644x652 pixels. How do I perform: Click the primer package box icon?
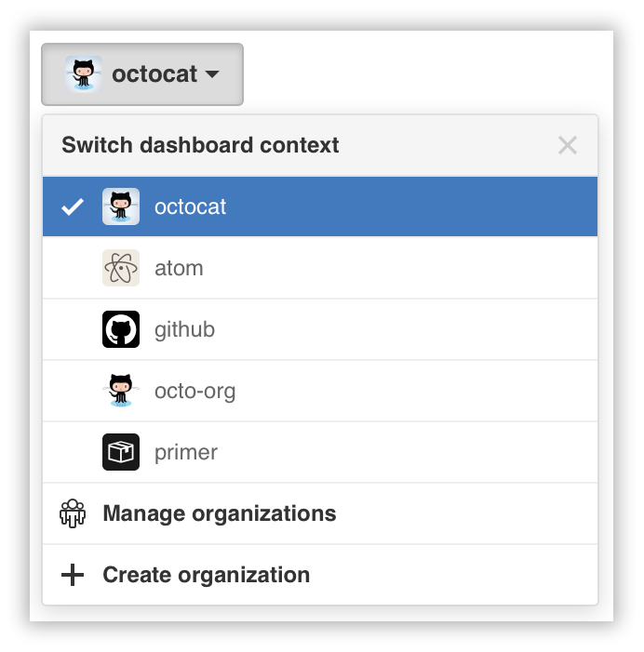pyautogui.click(x=121, y=452)
